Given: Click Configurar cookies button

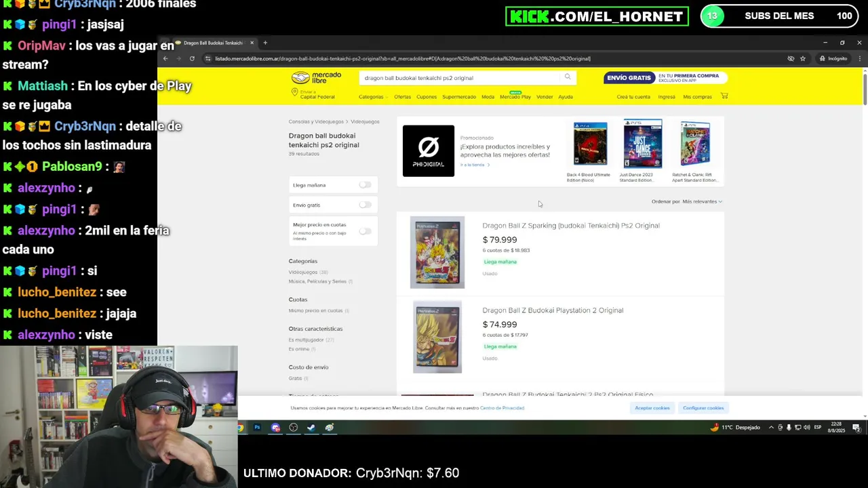Looking at the screenshot, I should pyautogui.click(x=703, y=408).
